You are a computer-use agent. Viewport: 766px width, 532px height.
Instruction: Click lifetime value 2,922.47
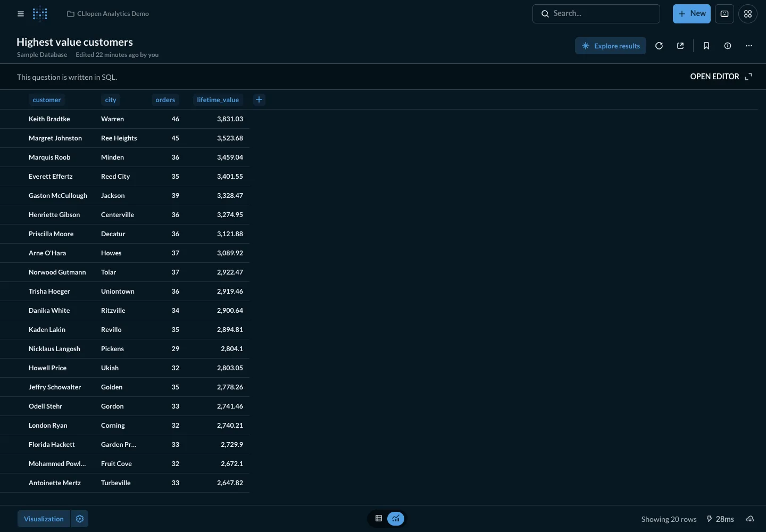point(230,272)
